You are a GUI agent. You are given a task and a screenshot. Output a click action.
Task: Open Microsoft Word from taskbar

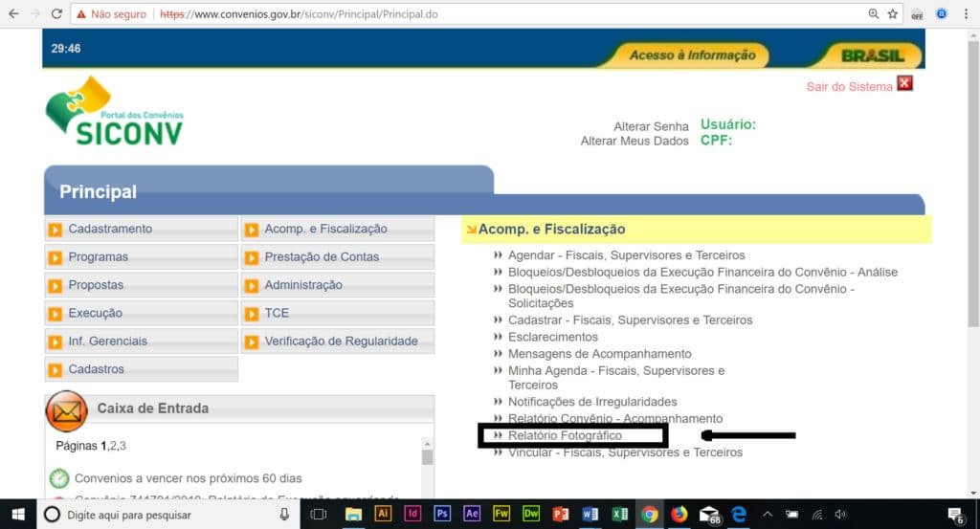pos(590,514)
